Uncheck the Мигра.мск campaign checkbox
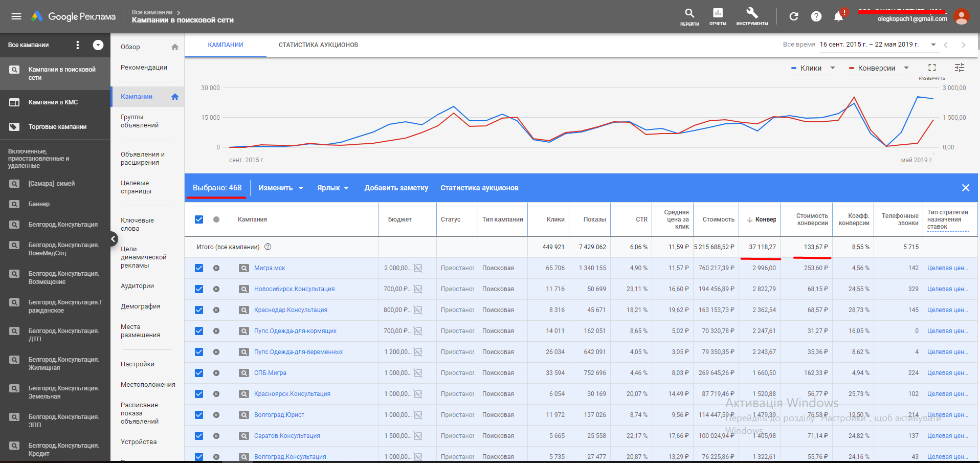 tap(199, 268)
